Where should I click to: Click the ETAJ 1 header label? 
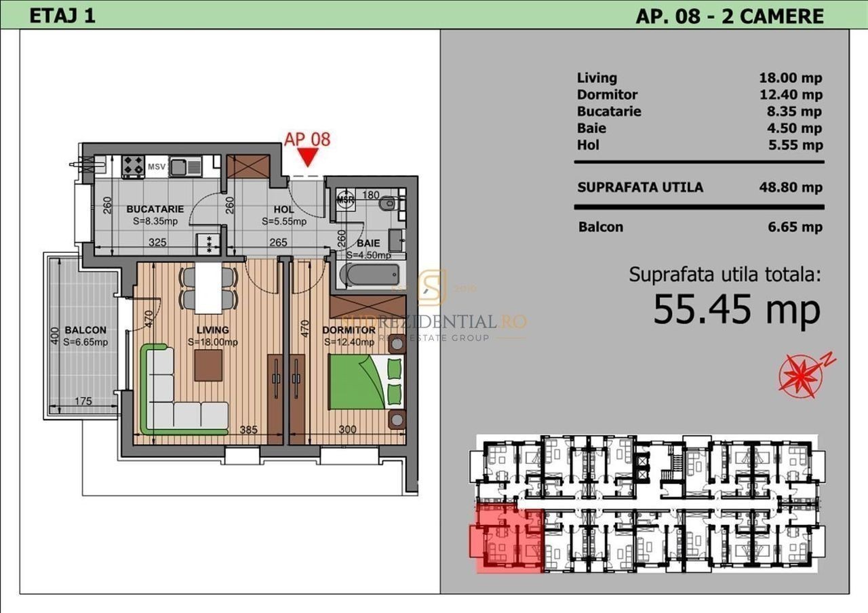click(x=62, y=16)
